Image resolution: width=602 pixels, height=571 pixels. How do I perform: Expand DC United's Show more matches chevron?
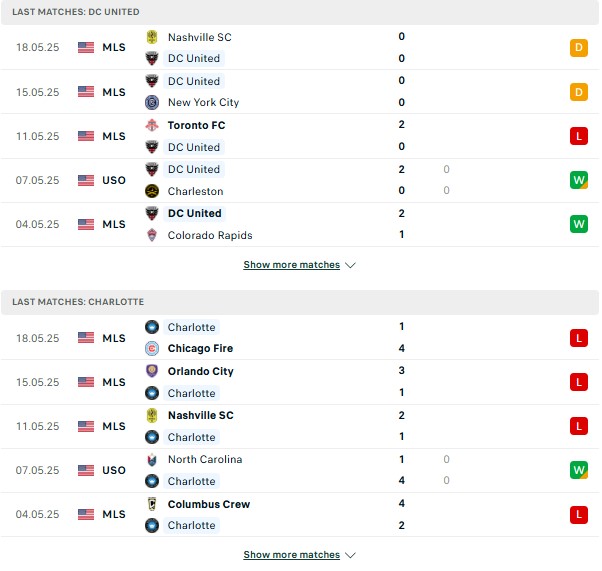tap(350, 265)
